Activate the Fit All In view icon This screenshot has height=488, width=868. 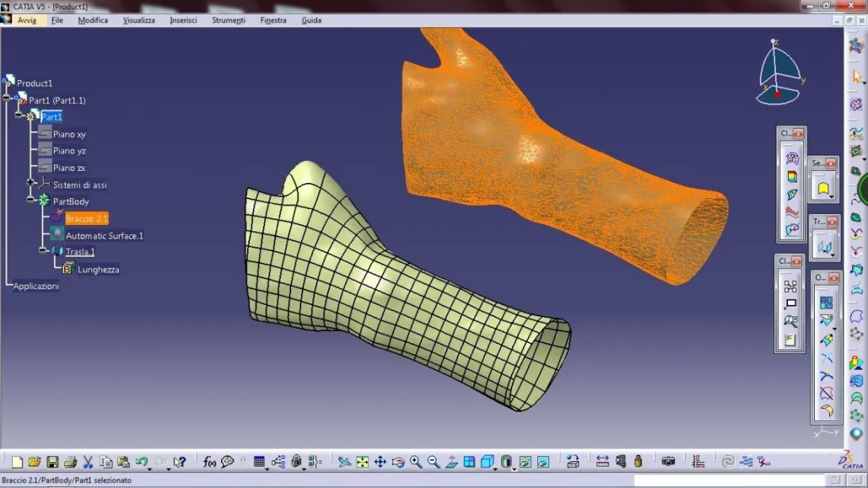(x=362, y=462)
